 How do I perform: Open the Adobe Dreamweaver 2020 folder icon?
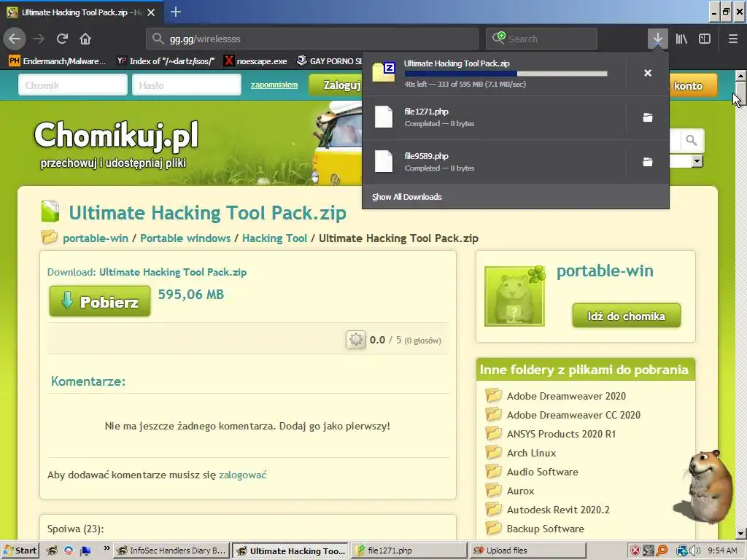[494, 395]
